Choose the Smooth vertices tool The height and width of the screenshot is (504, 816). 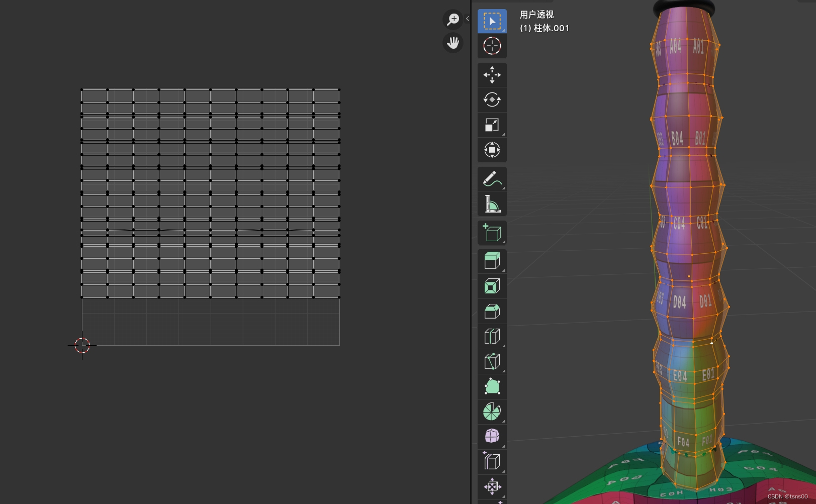point(492,436)
